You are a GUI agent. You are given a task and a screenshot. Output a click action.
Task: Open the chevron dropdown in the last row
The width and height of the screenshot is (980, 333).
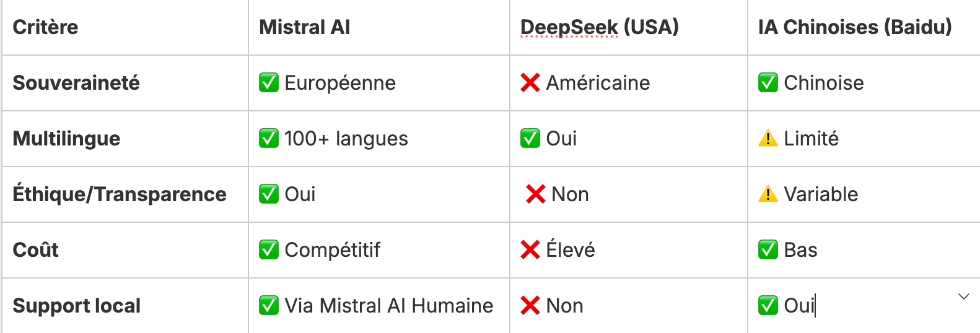point(963,296)
